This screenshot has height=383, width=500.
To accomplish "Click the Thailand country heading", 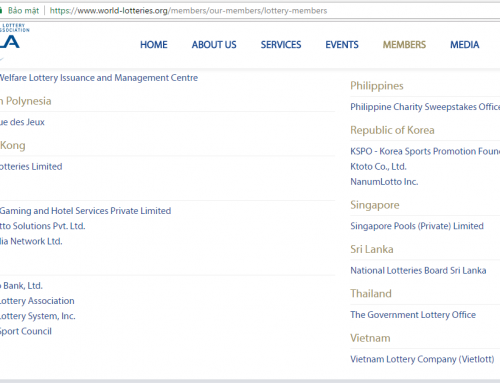I will pos(371,294).
